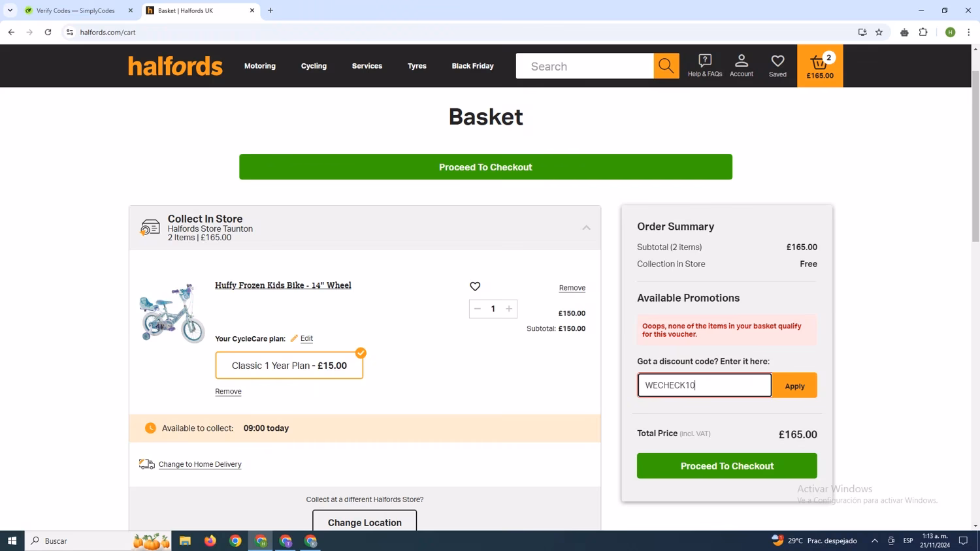The height and width of the screenshot is (551, 980).
Task: Expand hidden taskbar icons chevron
Action: [x=874, y=541]
